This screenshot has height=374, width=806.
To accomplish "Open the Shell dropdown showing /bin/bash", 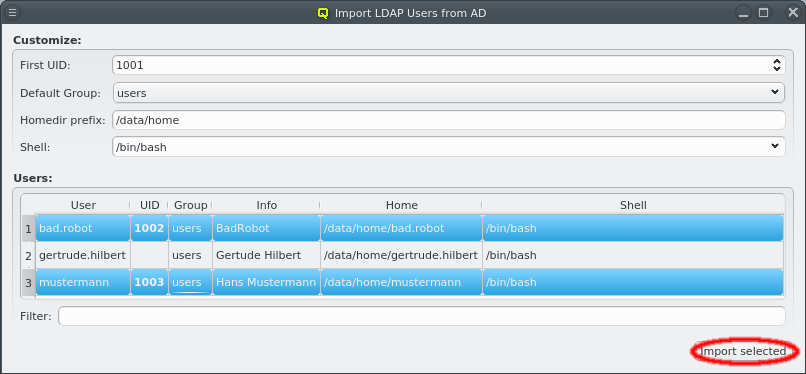I will tap(449, 147).
